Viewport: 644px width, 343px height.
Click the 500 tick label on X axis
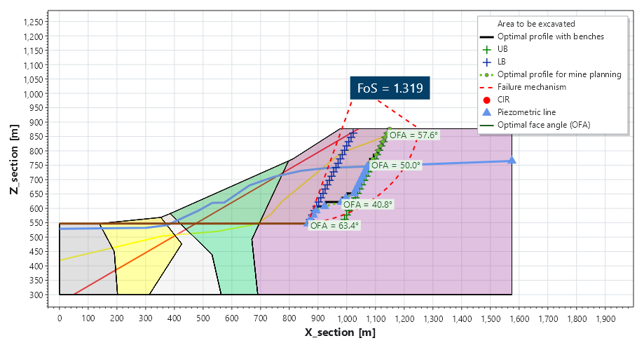[x=203, y=318]
